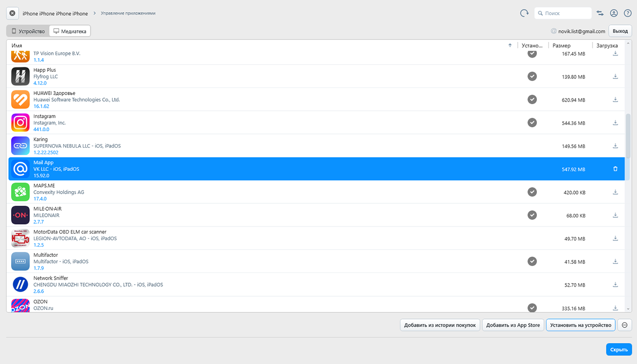Screen dimensions: 637x364
Task: Click the installed checkmark for OZON
Action: point(532,307)
